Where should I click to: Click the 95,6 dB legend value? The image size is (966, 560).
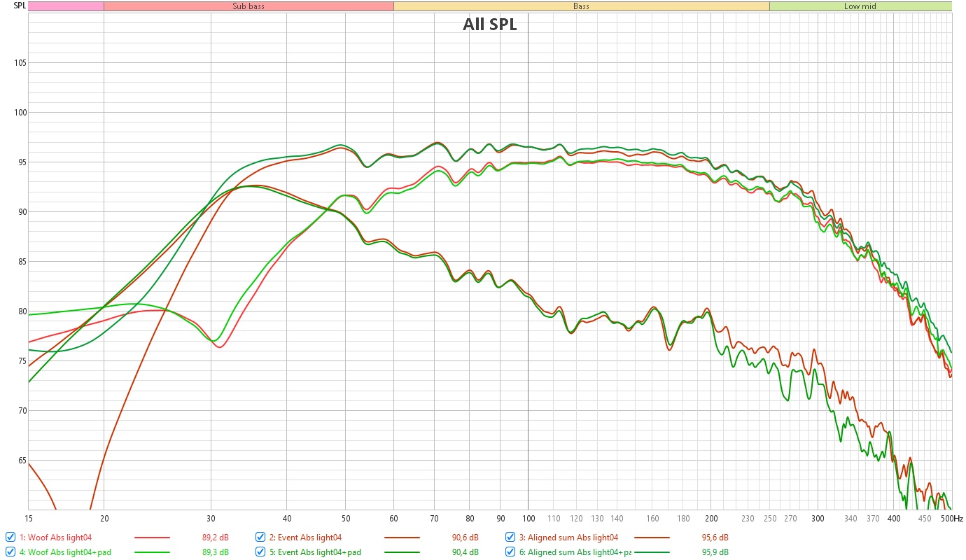pyautogui.click(x=715, y=538)
